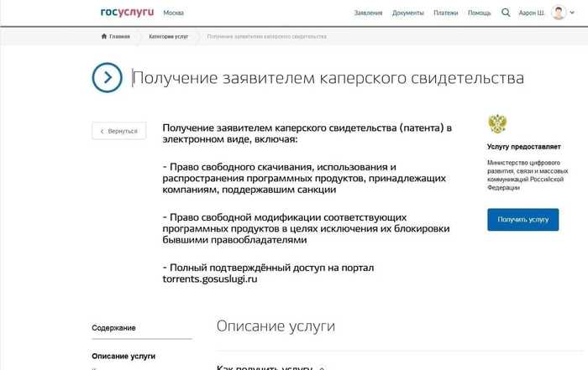Click the home icon in breadcrumbs
The width and height of the screenshot is (588, 370).
pos(104,36)
